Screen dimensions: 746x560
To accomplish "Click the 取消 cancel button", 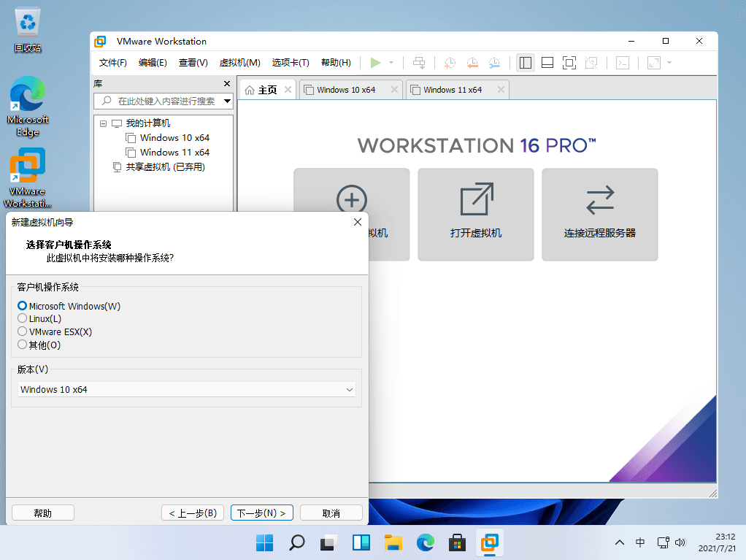I will (x=331, y=513).
